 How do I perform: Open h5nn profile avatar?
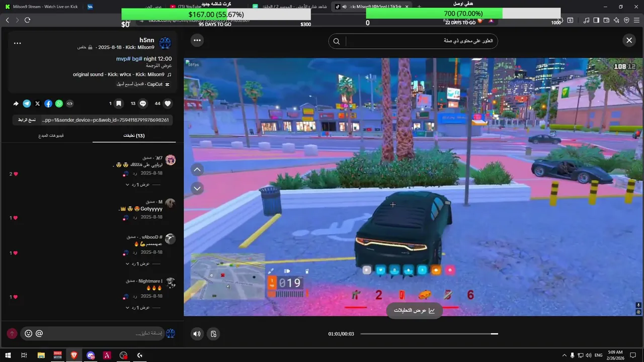(165, 43)
